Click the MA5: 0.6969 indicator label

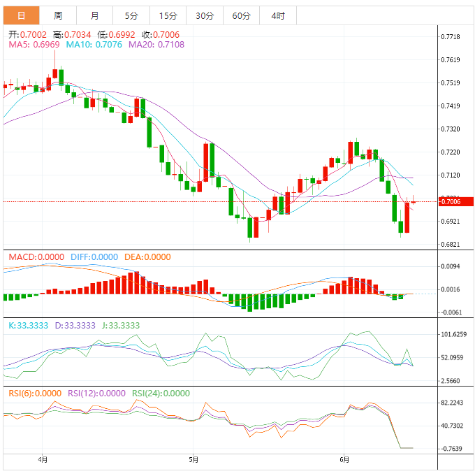tap(34, 45)
